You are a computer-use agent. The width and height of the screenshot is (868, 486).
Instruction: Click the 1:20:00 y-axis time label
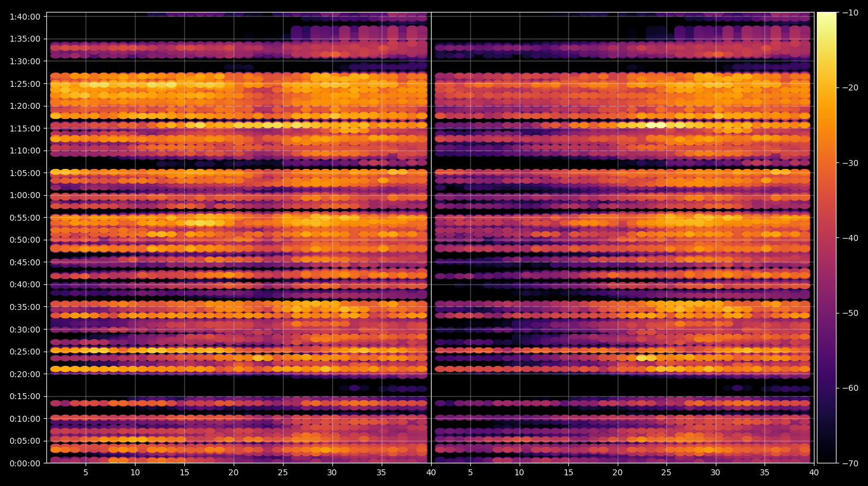point(25,106)
